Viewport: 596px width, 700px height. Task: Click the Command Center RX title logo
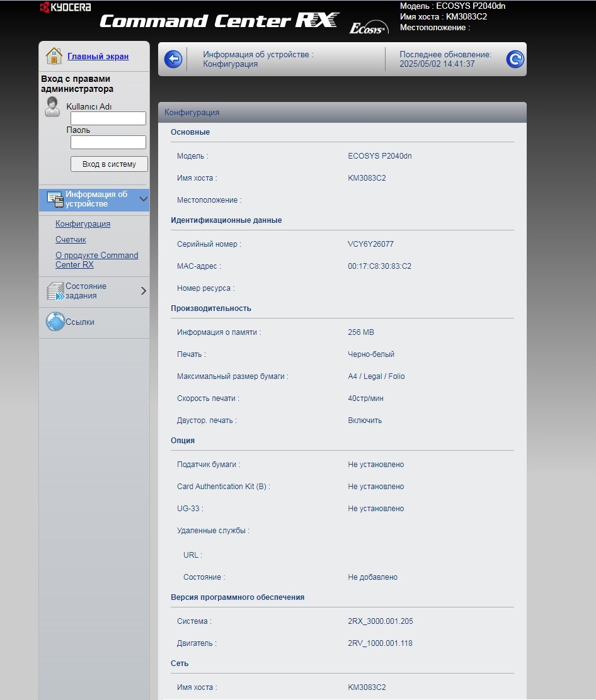[219, 21]
